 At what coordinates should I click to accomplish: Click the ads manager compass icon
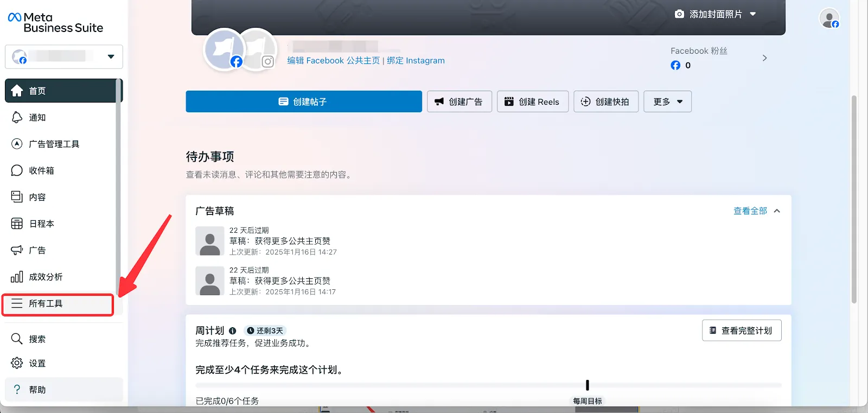(17, 144)
